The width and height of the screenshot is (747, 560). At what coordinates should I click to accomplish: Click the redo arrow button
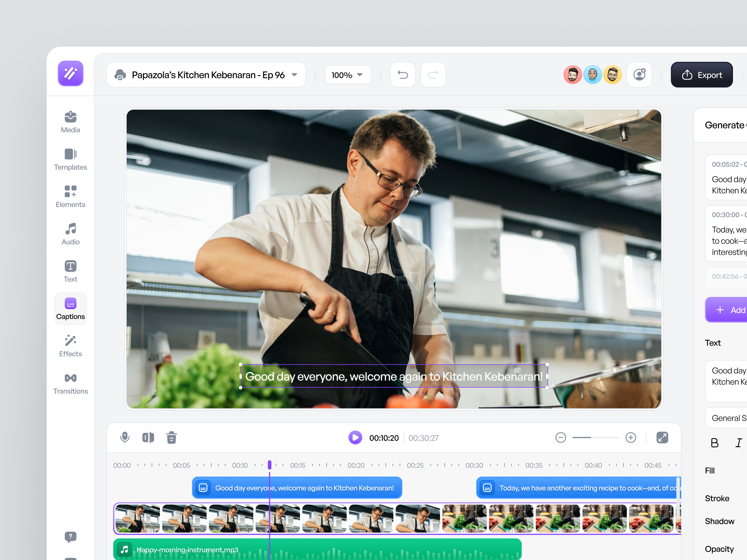(x=433, y=75)
